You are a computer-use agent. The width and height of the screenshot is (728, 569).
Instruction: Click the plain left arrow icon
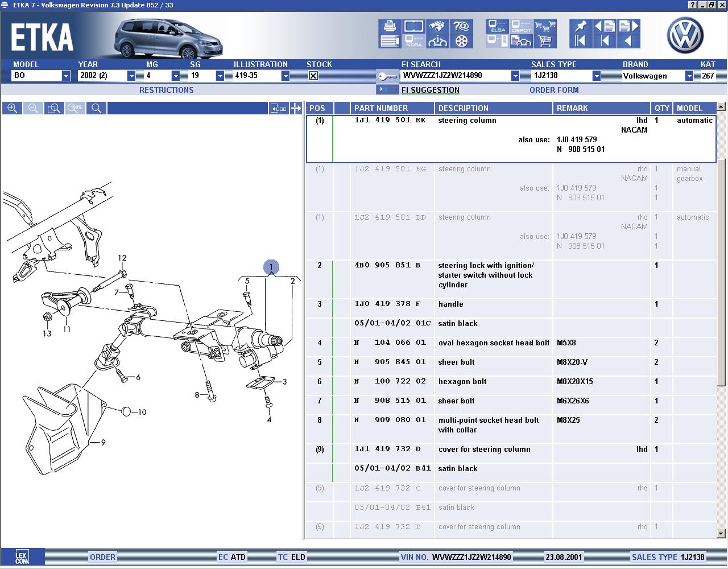point(628,41)
